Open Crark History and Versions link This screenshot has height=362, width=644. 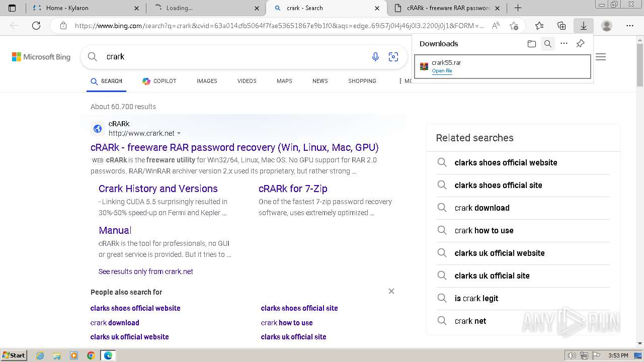158,189
